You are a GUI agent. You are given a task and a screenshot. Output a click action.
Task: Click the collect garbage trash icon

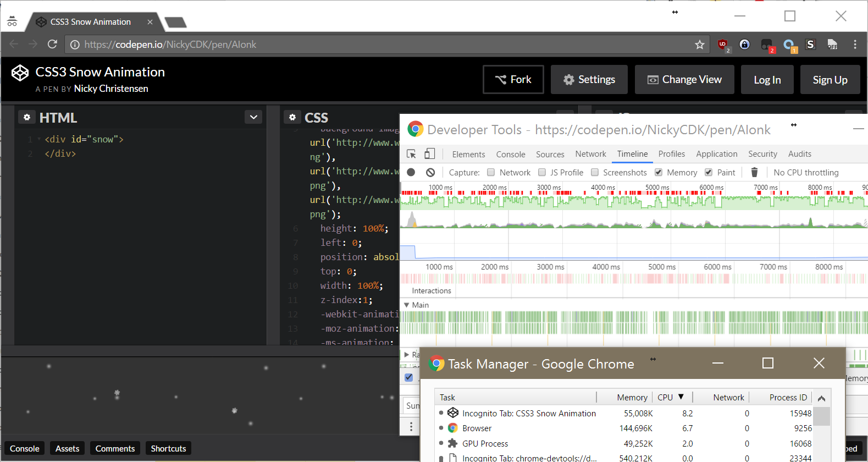point(754,172)
